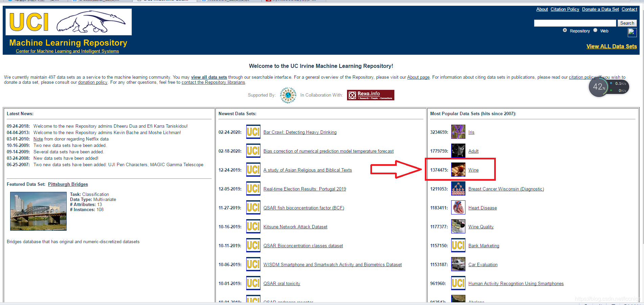Select the Repository radio button

[565, 30]
